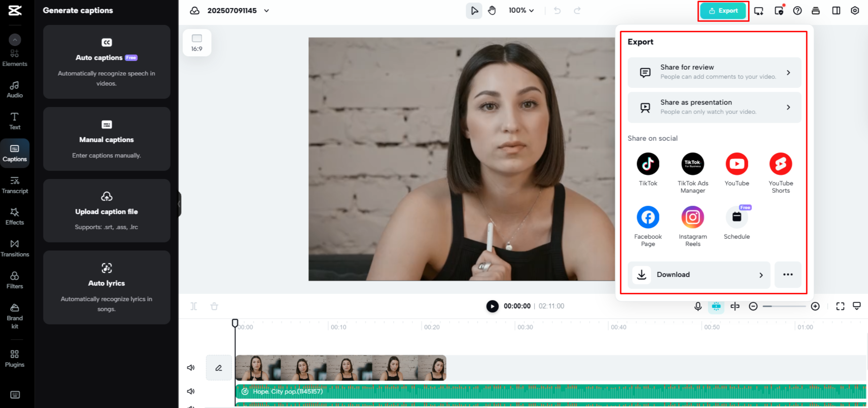Schedule the video post
This screenshot has height=408, width=868.
click(737, 217)
